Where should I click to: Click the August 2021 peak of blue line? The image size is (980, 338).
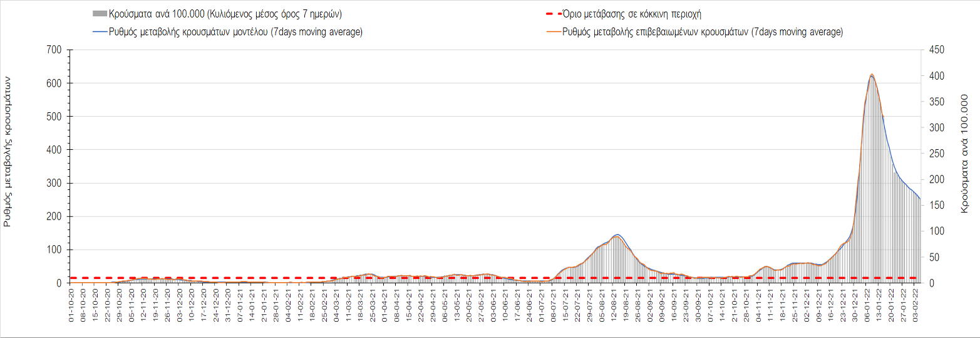[x=617, y=235]
